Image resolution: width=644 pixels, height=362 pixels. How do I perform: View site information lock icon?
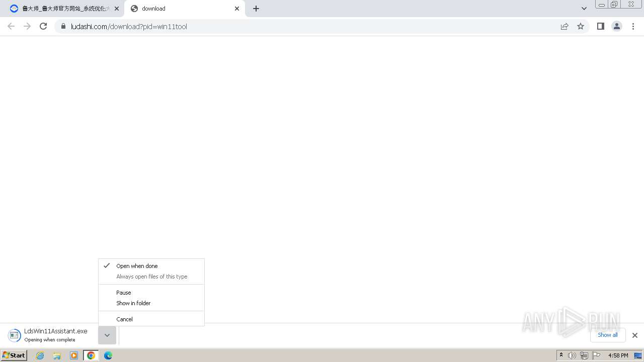coord(63,26)
